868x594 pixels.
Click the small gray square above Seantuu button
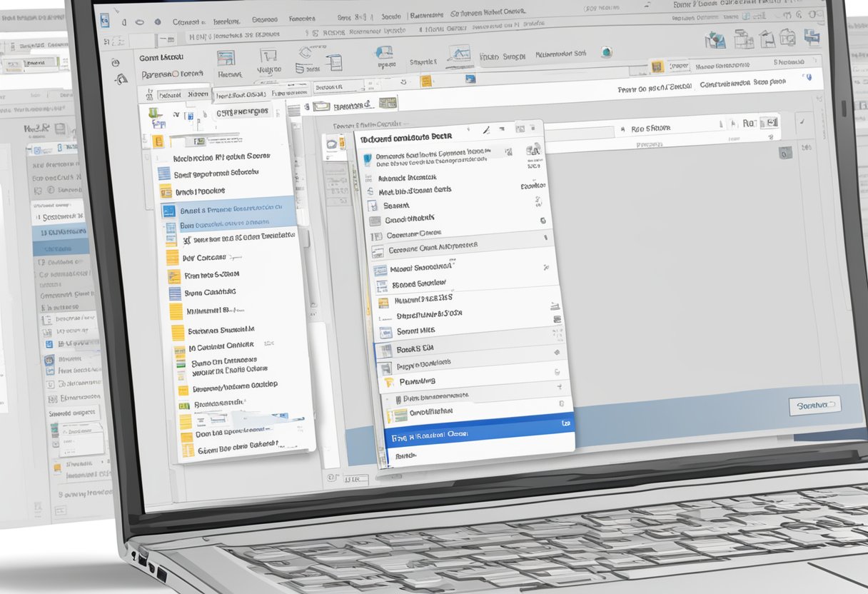pos(785,152)
